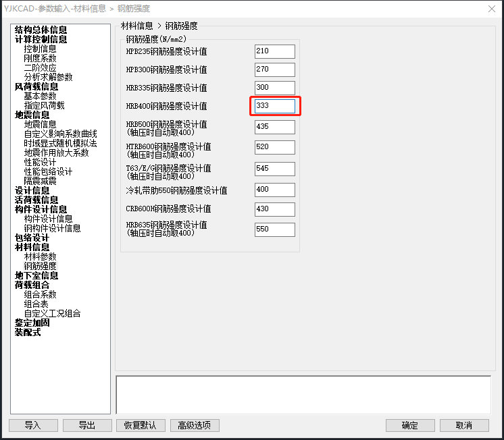Click HRB400 strength field showing 333

(275, 106)
